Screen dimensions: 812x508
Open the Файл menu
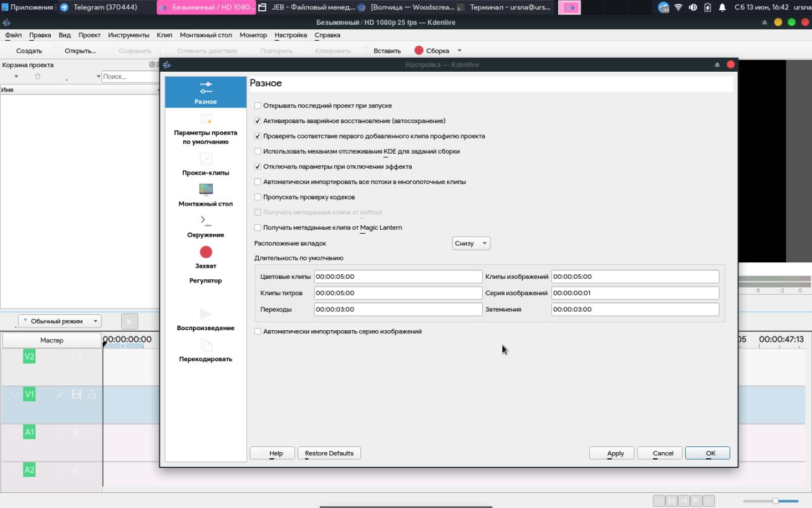click(x=13, y=35)
